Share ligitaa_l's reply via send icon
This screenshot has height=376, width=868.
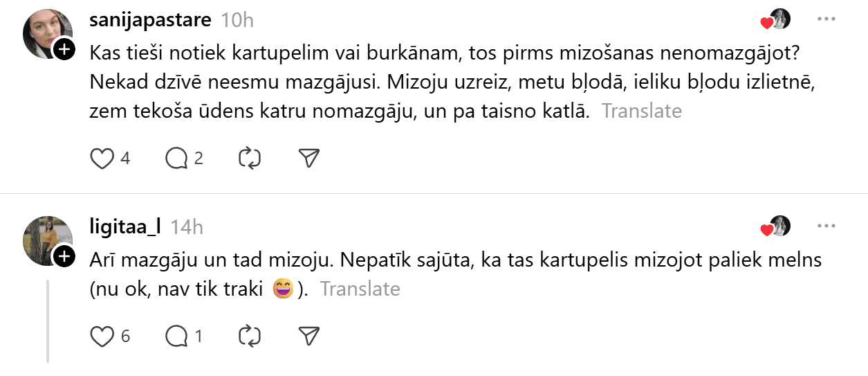pos(308,337)
